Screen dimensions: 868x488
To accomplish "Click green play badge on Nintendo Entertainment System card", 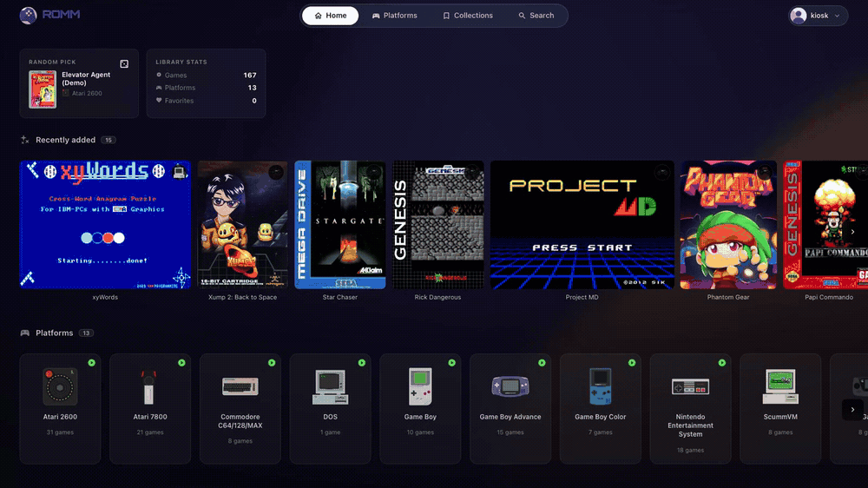I will tap(722, 363).
